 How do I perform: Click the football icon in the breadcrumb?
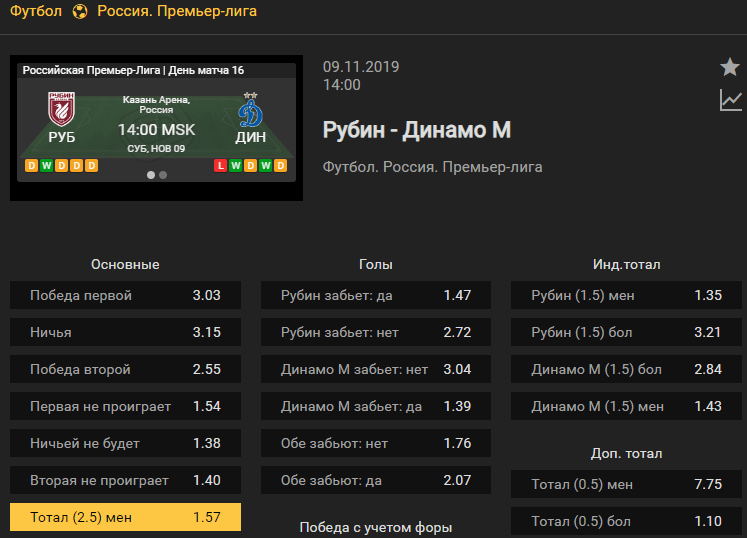(x=80, y=11)
